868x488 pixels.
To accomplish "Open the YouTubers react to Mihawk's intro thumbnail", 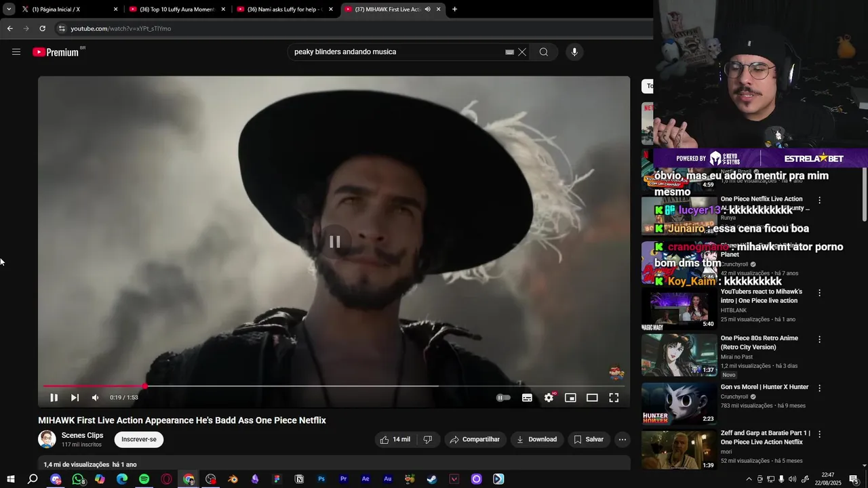I will 679,309.
